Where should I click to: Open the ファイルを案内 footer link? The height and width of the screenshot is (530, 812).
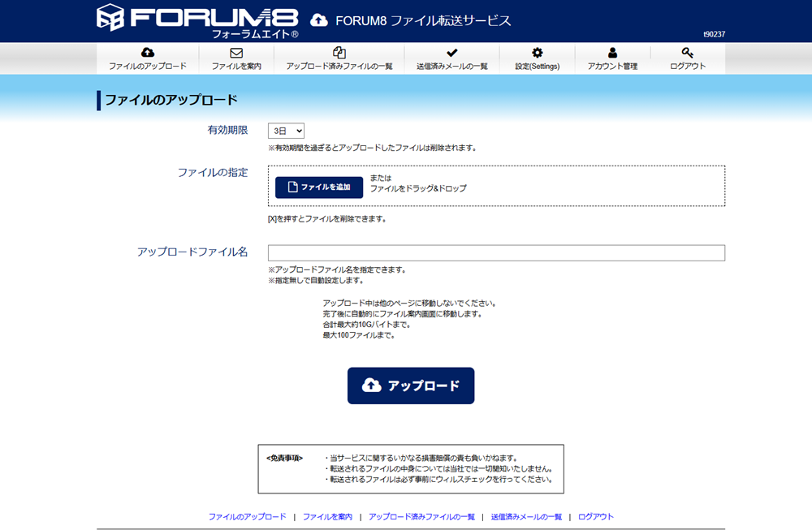click(327, 517)
